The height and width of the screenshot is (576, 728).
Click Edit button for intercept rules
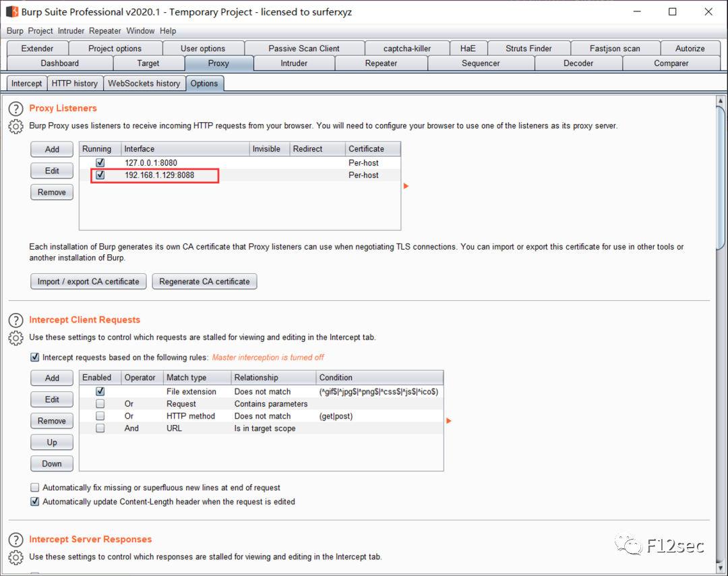point(52,399)
